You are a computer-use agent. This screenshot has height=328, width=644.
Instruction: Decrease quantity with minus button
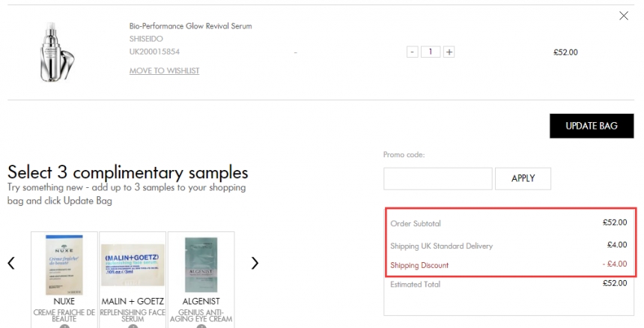click(x=413, y=52)
